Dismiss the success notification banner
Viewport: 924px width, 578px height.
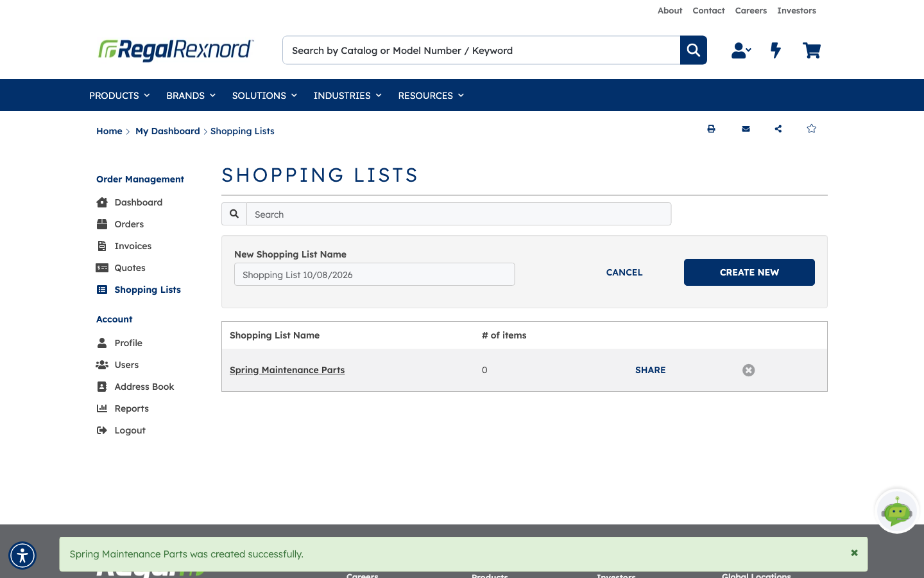(854, 553)
